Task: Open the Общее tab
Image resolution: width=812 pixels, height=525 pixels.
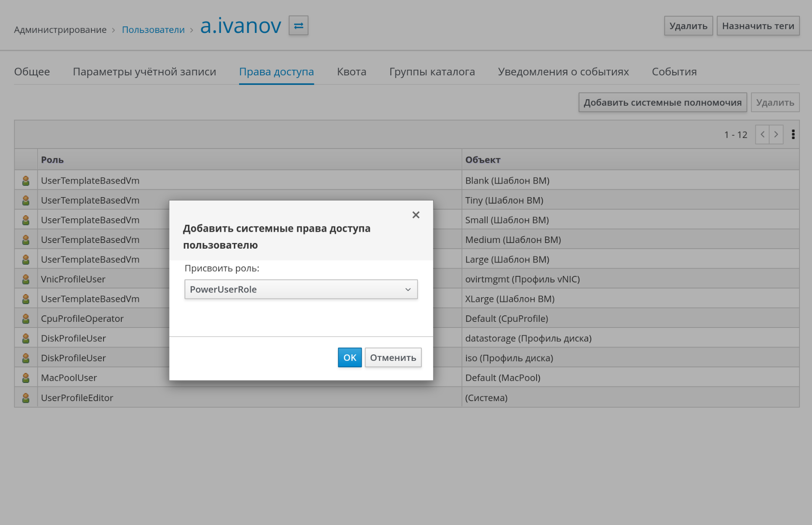Action: pos(32,72)
